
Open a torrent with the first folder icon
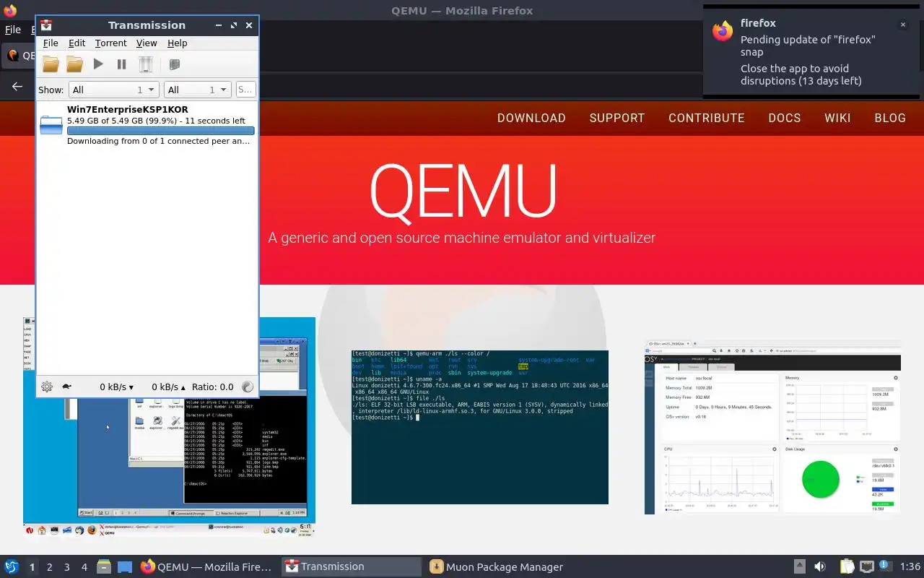tap(51, 64)
